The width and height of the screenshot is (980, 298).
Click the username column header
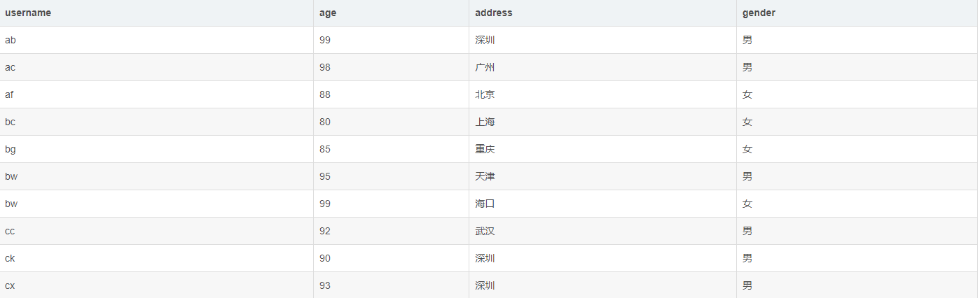tap(28, 13)
